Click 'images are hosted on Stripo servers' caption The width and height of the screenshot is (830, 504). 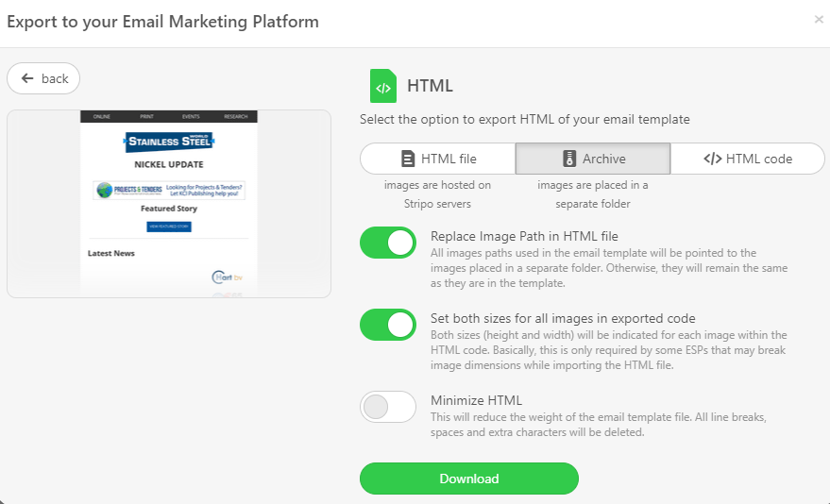tap(437, 194)
